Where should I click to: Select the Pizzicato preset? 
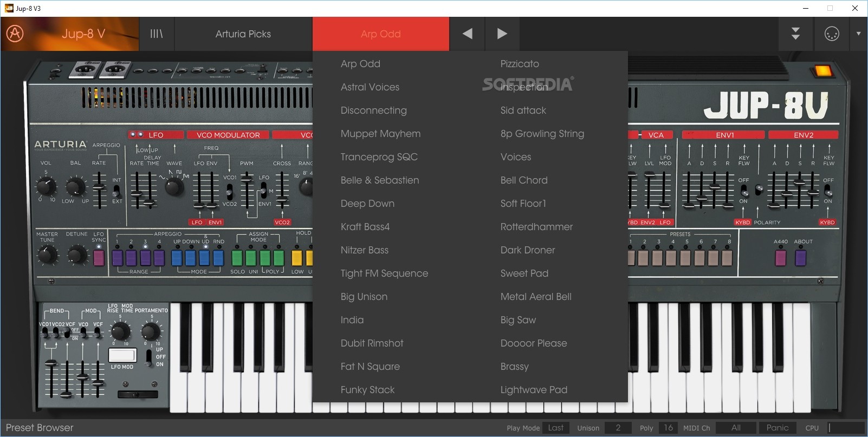click(520, 63)
